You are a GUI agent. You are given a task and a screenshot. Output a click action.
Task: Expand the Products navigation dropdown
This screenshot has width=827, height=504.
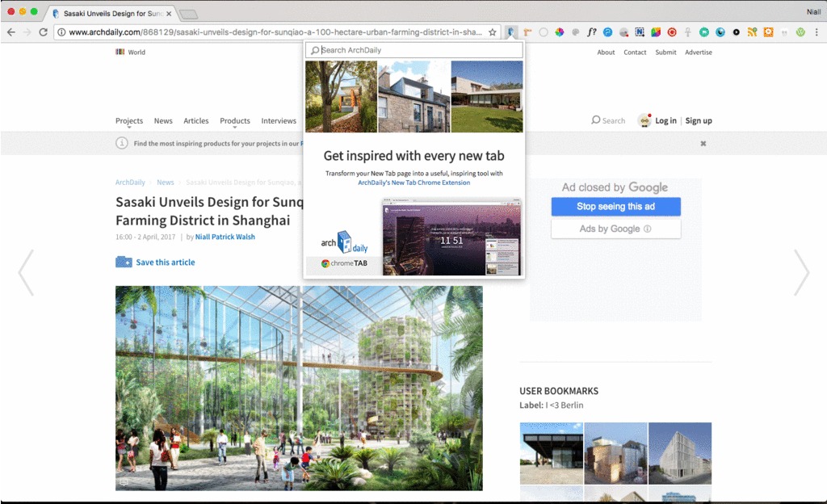(x=234, y=120)
